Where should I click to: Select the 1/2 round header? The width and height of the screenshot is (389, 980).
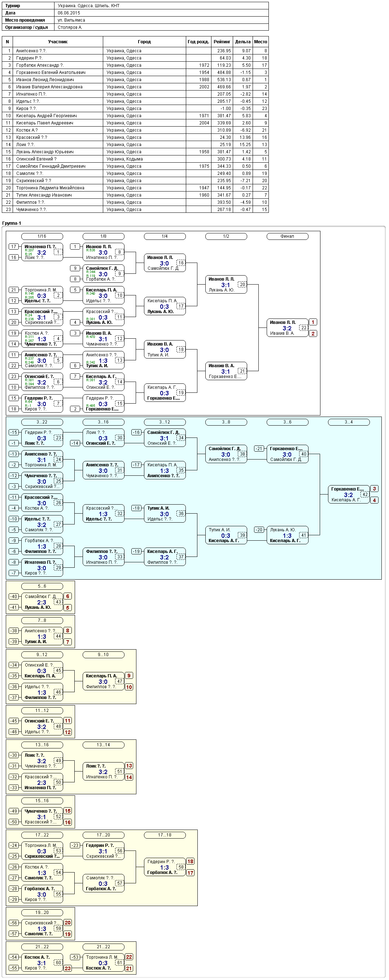226,236
